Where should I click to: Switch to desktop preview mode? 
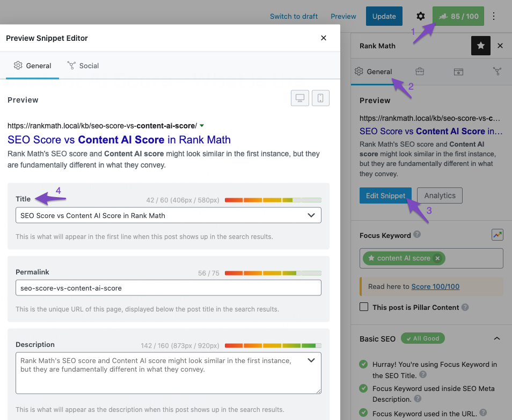click(x=300, y=98)
